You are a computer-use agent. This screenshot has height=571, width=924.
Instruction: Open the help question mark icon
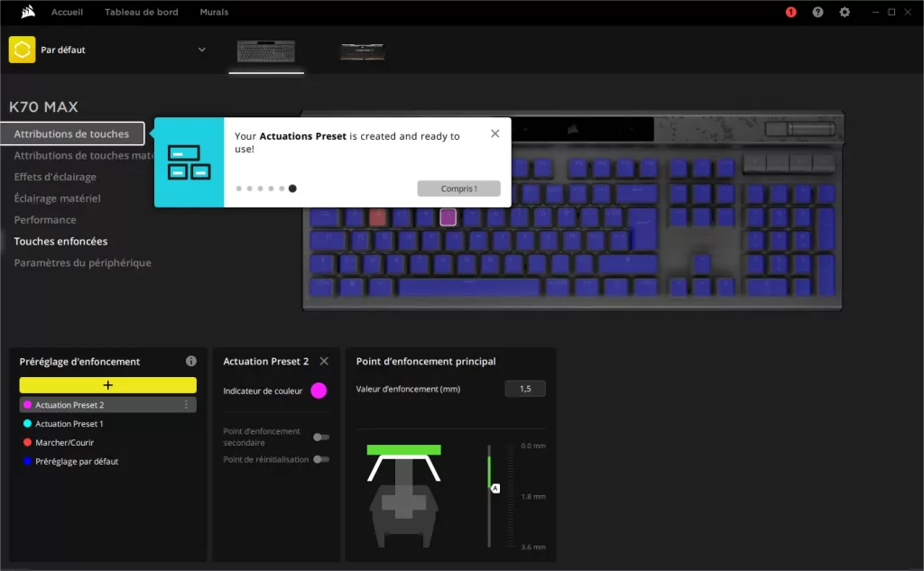point(818,12)
